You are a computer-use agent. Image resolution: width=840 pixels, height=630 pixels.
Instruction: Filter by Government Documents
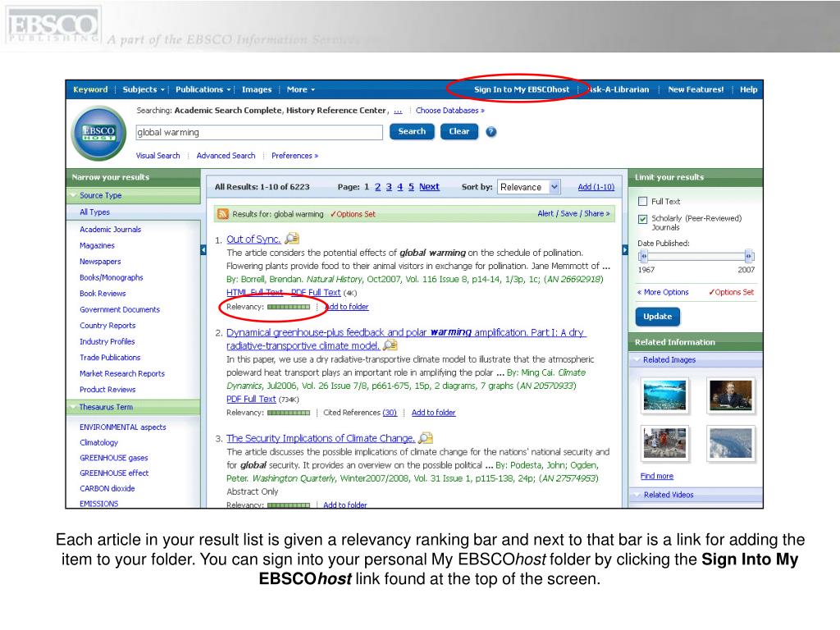pyautogui.click(x=120, y=309)
